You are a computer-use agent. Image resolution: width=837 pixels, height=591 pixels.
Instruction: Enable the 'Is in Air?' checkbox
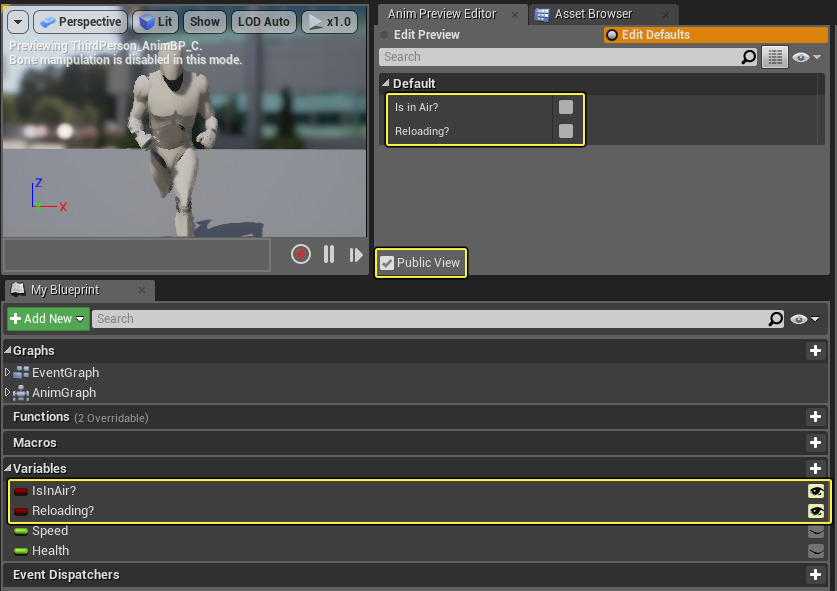pos(566,106)
